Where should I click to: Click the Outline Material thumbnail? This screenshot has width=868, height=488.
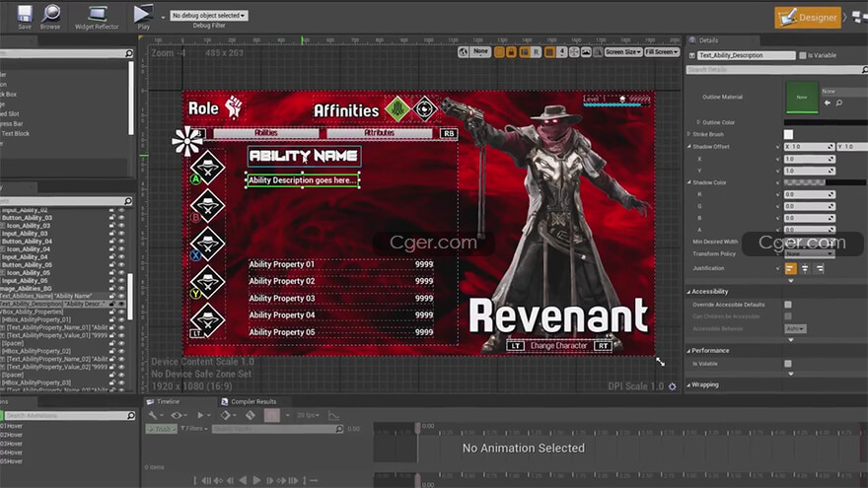point(802,97)
